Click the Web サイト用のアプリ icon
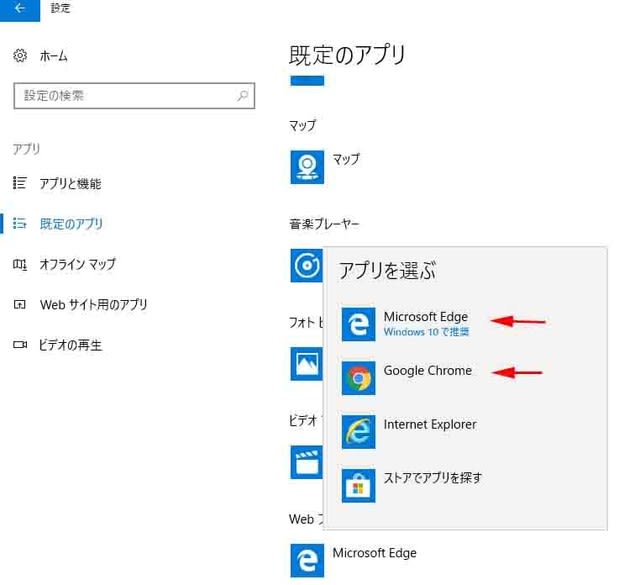Viewport: 640px width, 585px height. pos(19,305)
